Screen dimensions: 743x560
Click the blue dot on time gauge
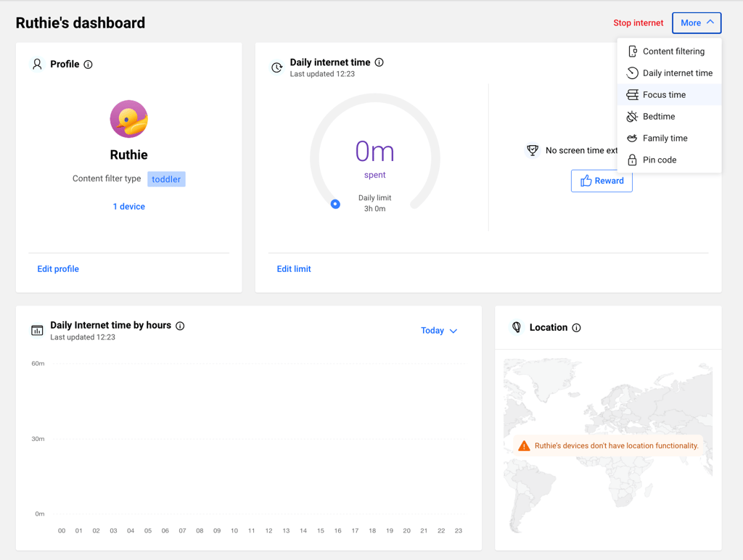335,204
